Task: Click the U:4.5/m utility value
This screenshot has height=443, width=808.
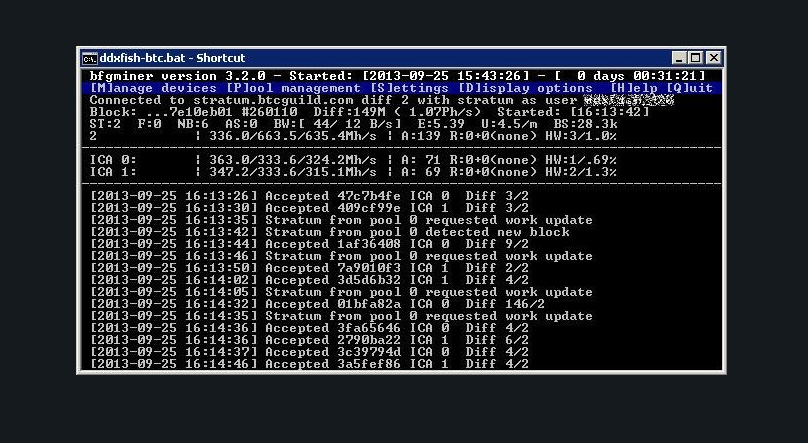Action: (x=509, y=124)
